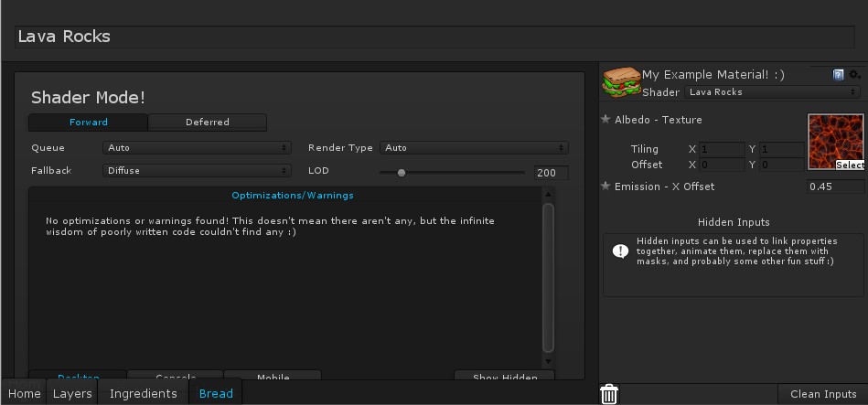868x405 pixels.
Task: Click the trash can delete icon
Action: click(609, 394)
